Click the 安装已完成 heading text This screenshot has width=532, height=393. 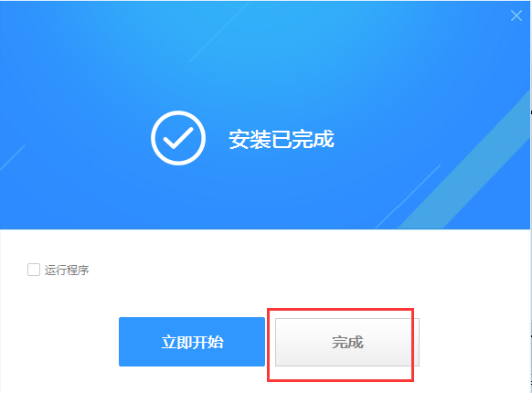[282, 139]
